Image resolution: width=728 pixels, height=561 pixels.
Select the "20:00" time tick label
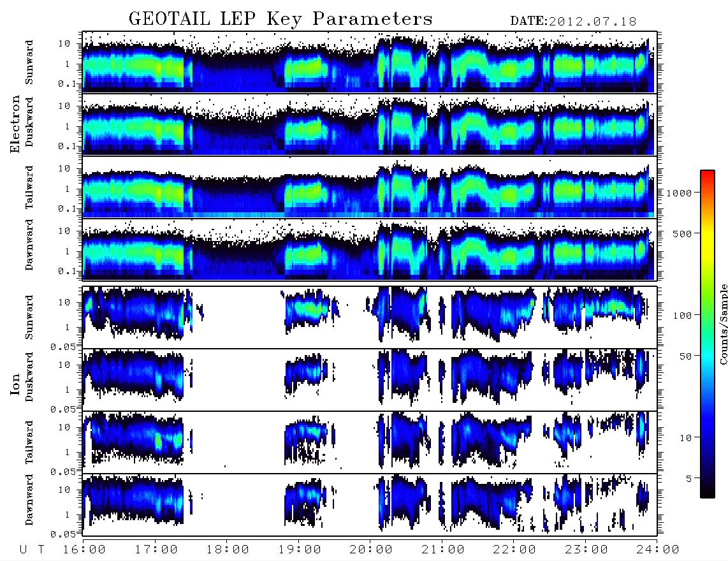click(371, 550)
